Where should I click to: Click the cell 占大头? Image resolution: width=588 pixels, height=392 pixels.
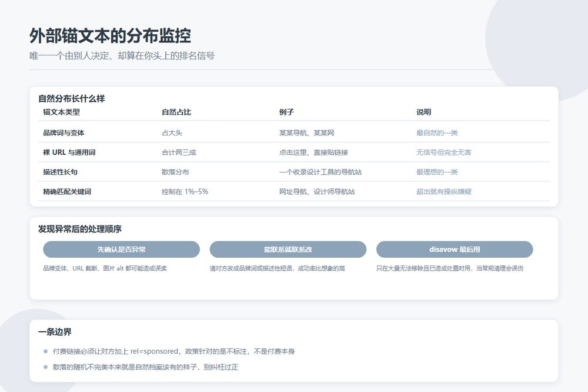point(172,132)
